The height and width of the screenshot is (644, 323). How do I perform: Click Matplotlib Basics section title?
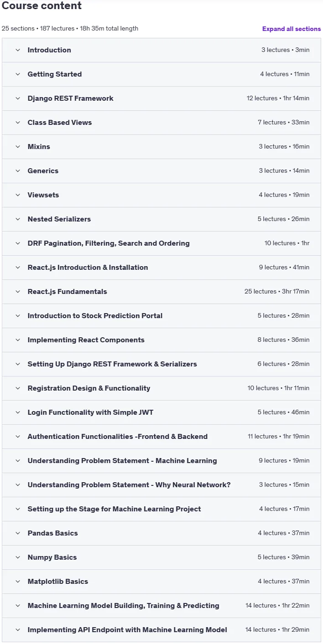tap(58, 582)
